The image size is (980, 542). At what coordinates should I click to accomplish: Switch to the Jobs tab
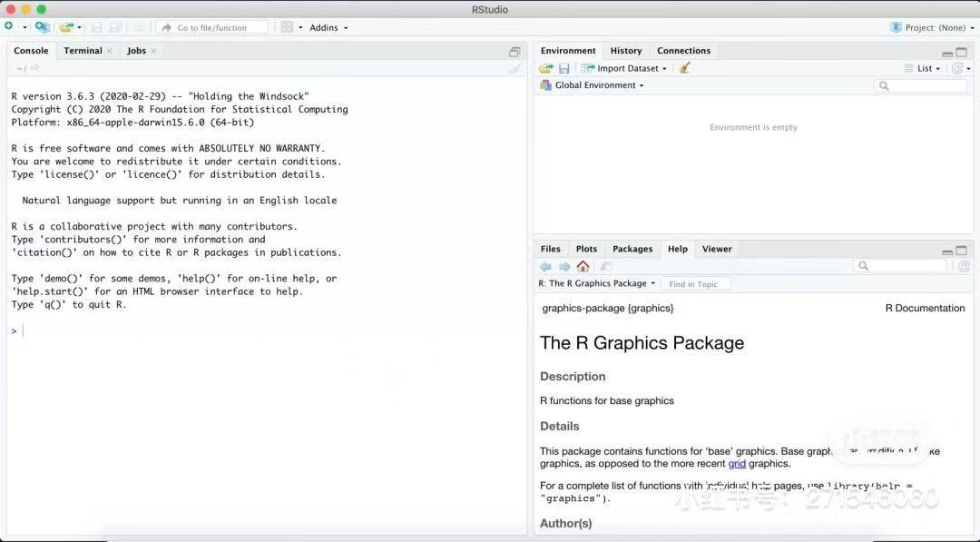[x=136, y=51]
